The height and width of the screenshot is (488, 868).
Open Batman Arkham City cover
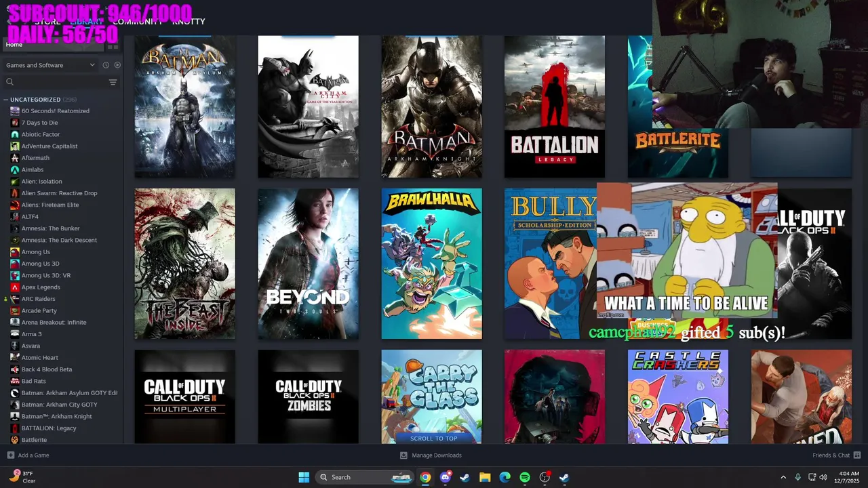pyautogui.click(x=308, y=106)
